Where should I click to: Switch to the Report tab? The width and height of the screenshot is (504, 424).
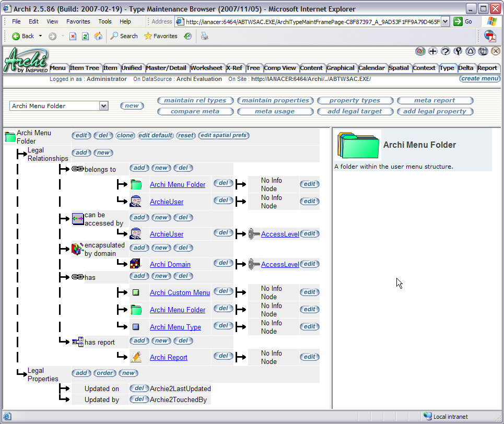pyautogui.click(x=487, y=68)
